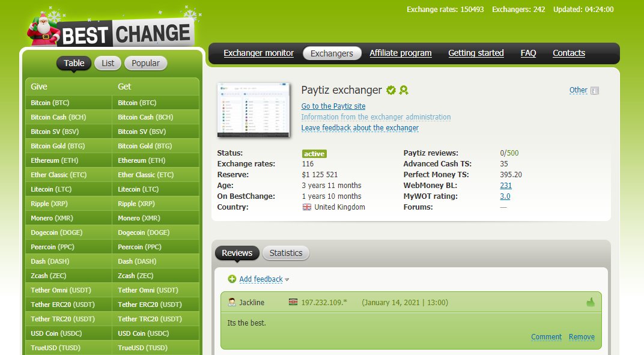Click the reserve value $1 125 521
The image size is (644, 355).
(320, 175)
